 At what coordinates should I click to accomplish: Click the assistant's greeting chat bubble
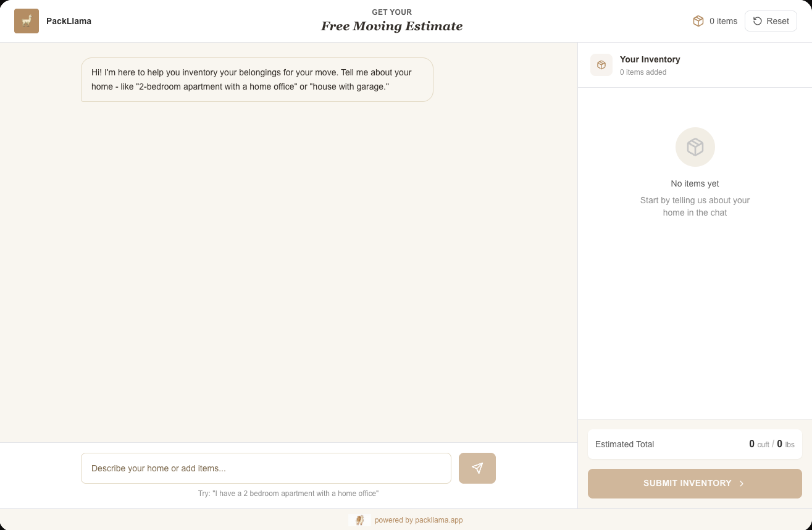(x=257, y=80)
